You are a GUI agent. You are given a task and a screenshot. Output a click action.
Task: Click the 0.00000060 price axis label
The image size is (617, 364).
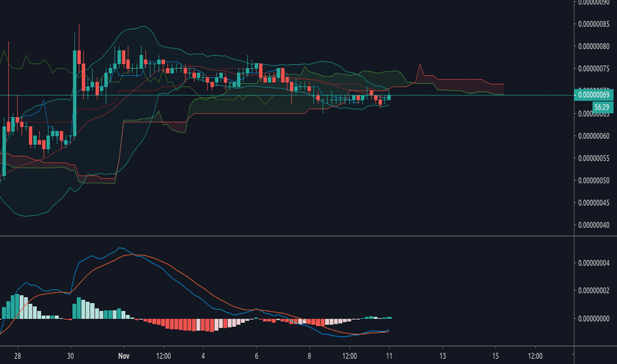coord(594,136)
